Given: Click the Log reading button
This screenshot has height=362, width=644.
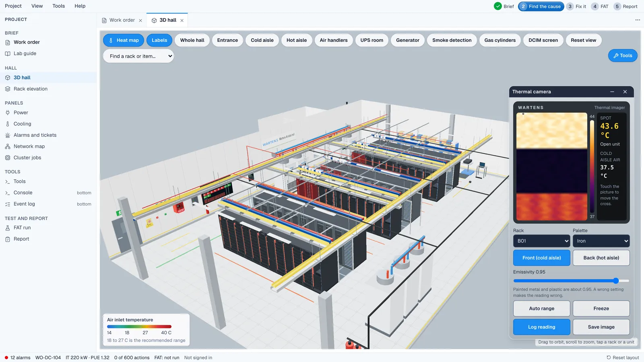Looking at the screenshot, I should 541,327.
